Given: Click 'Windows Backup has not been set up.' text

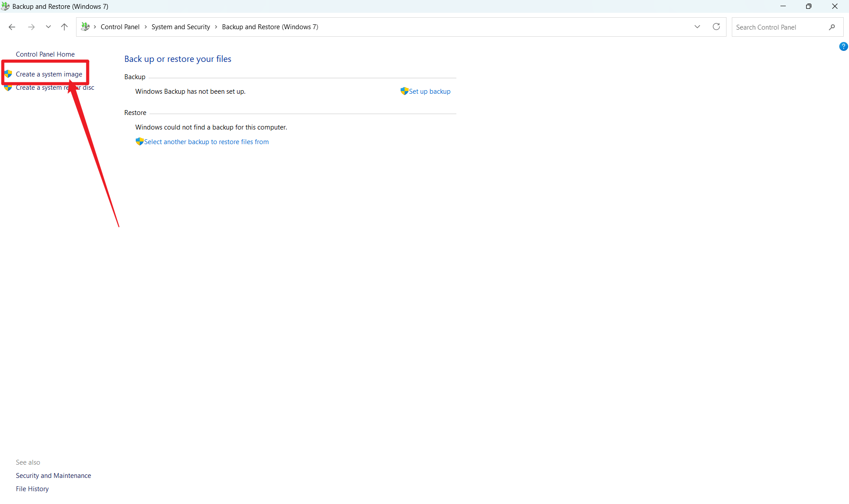Looking at the screenshot, I should 190,92.
